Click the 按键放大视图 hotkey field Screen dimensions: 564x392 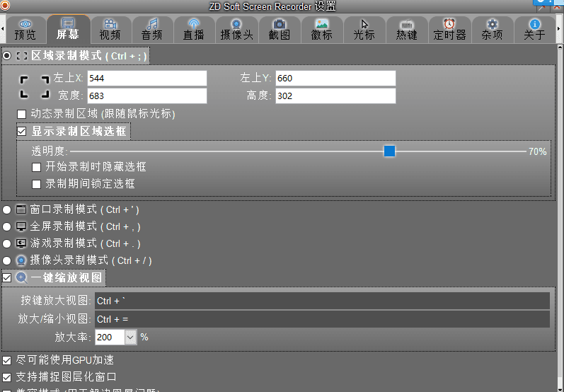click(322, 301)
